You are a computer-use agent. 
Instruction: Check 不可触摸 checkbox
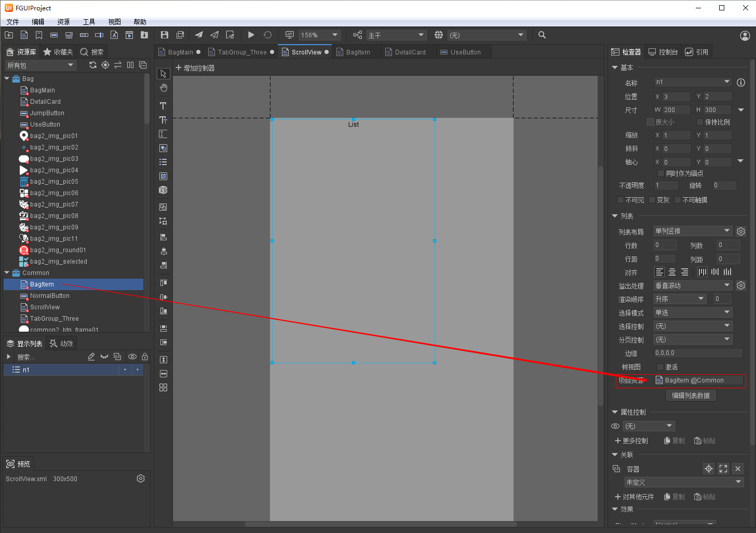coord(677,200)
